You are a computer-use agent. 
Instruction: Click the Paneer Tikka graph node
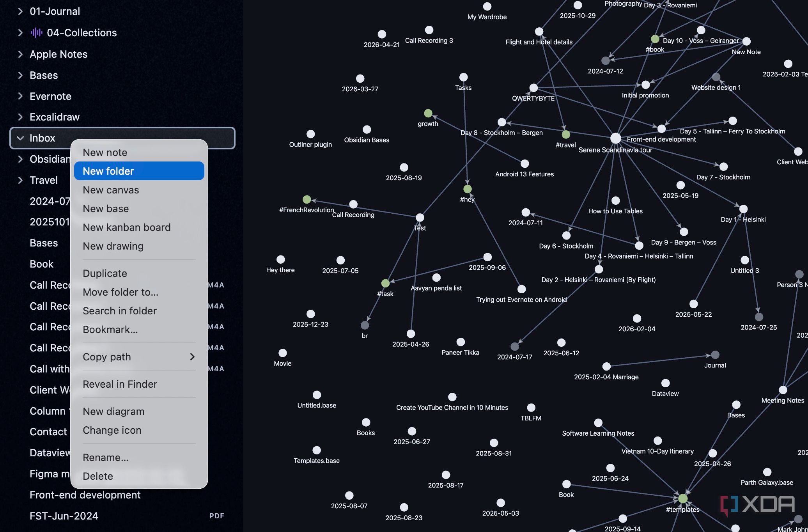[x=461, y=342]
